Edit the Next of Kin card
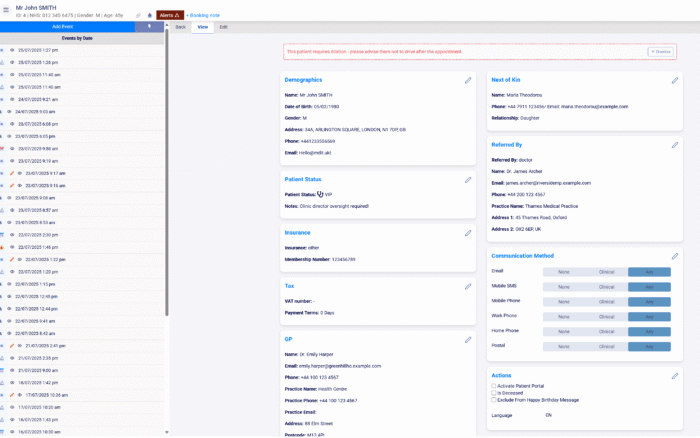 point(675,80)
